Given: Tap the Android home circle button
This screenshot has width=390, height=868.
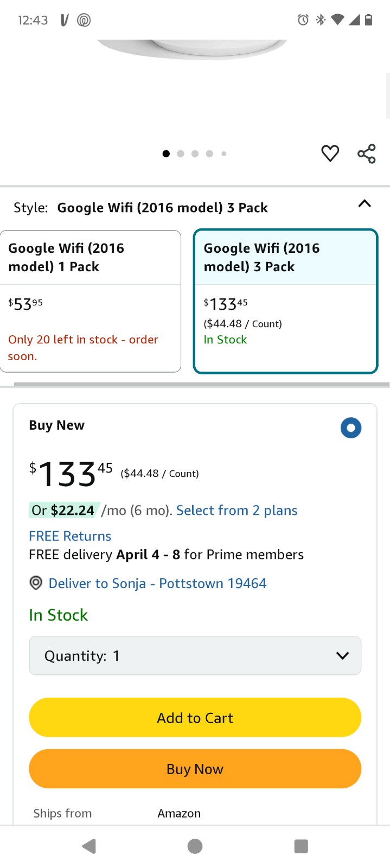Looking at the screenshot, I should [195, 846].
